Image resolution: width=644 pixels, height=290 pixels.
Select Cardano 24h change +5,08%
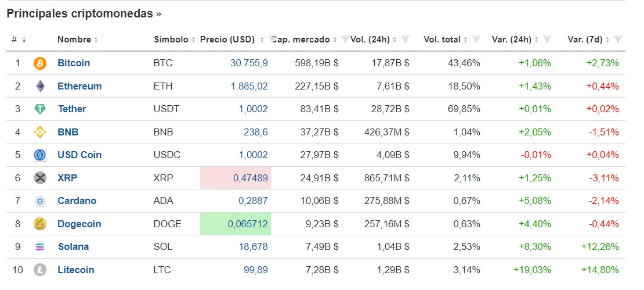pos(535,201)
